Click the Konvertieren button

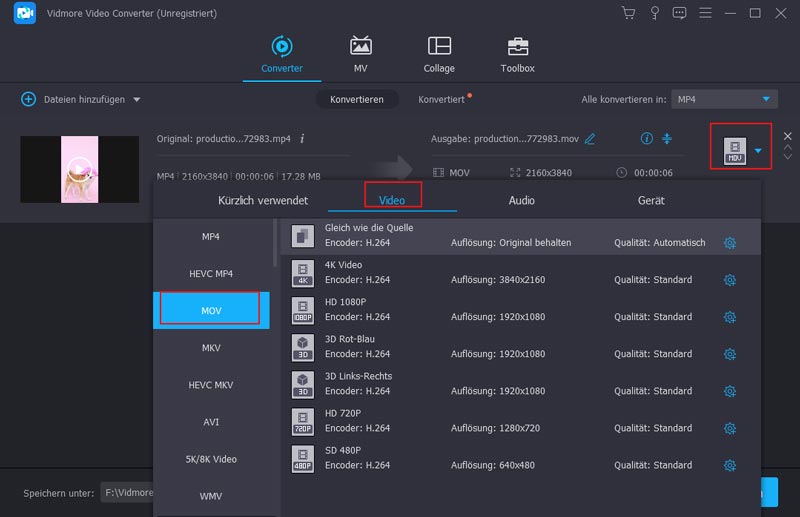(x=357, y=100)
